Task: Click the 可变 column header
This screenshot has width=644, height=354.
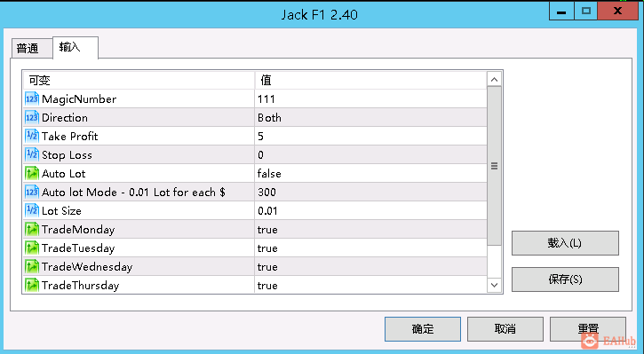Action: 139,80
